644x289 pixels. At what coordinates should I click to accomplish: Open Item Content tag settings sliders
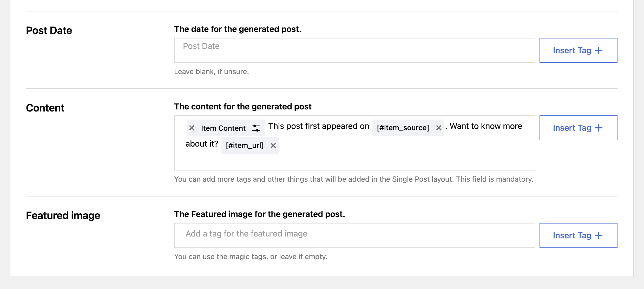point(256,128)
